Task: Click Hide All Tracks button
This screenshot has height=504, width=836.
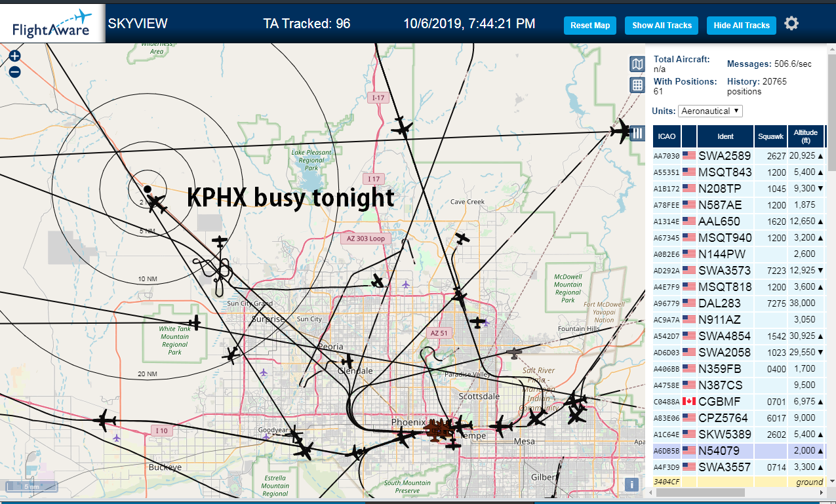Action: point(742,26)
